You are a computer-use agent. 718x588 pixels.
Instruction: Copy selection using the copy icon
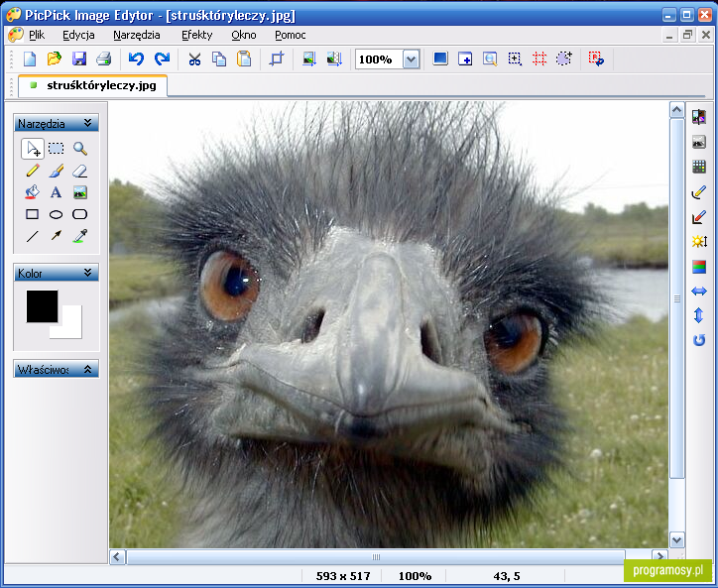(x=219, y=59)
